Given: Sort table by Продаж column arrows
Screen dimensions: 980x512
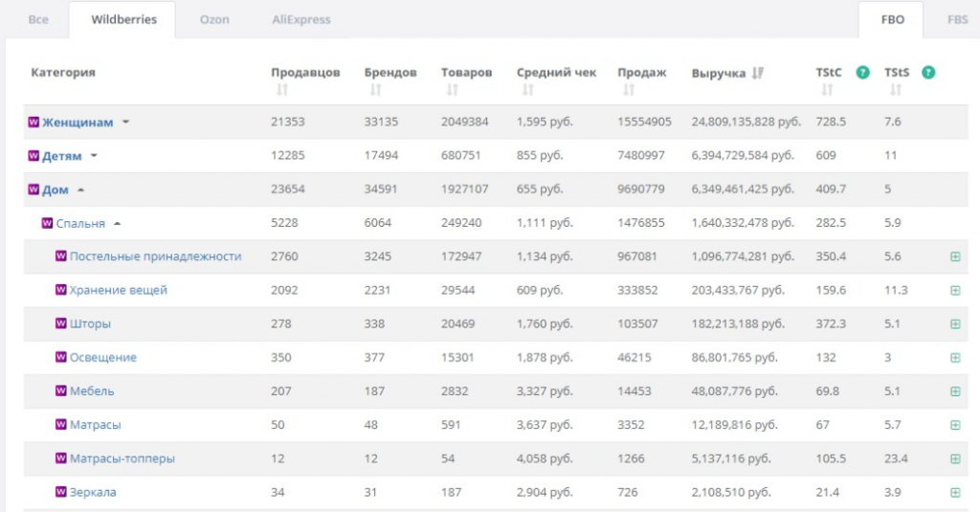Looking at the screenshot, I should [x=628, y=90].
